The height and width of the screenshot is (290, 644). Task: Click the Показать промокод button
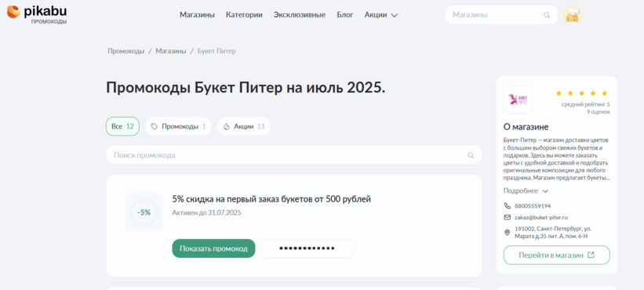[x=213, y=248]
